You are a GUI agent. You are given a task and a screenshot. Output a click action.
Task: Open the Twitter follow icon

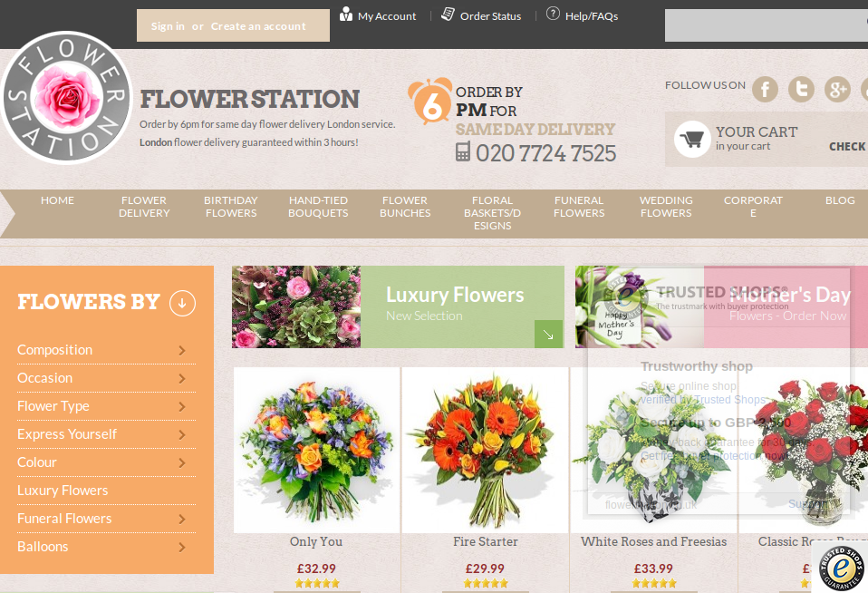pyautogui.click(x=801, y=89)
